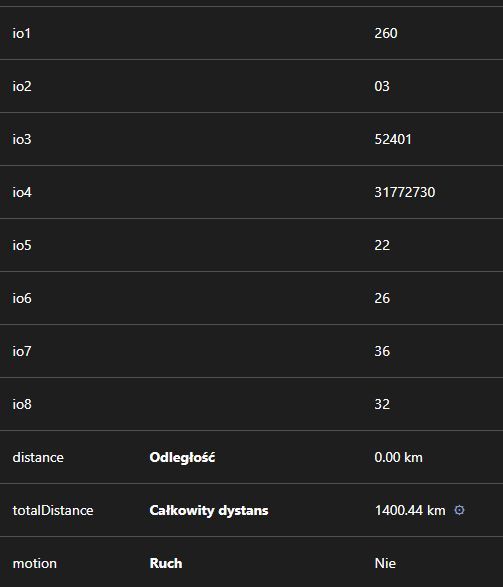Select the value 36 in io7 row

click(x=382, y=351)
